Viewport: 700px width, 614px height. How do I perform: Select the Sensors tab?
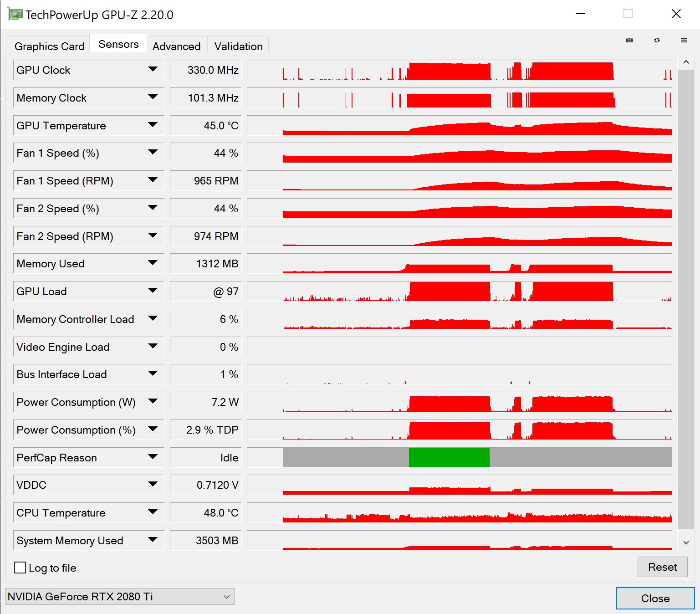(118, 44)
